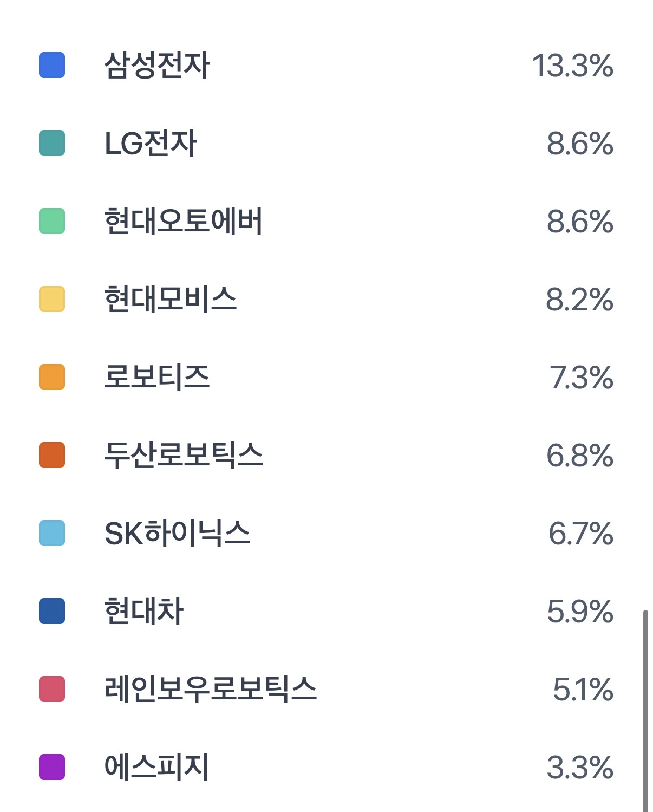Select the SK하이닉스 stock name

[177, 534]
